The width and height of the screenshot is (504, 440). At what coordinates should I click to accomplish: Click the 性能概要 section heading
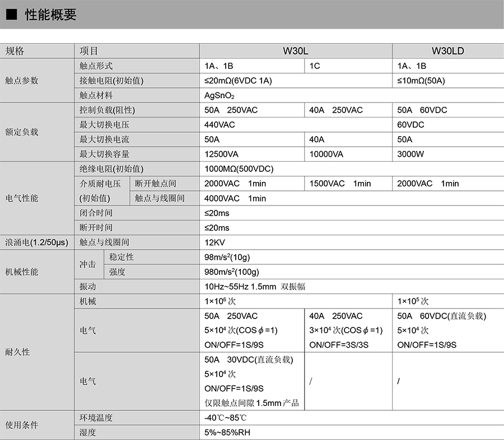pos(50,15)
